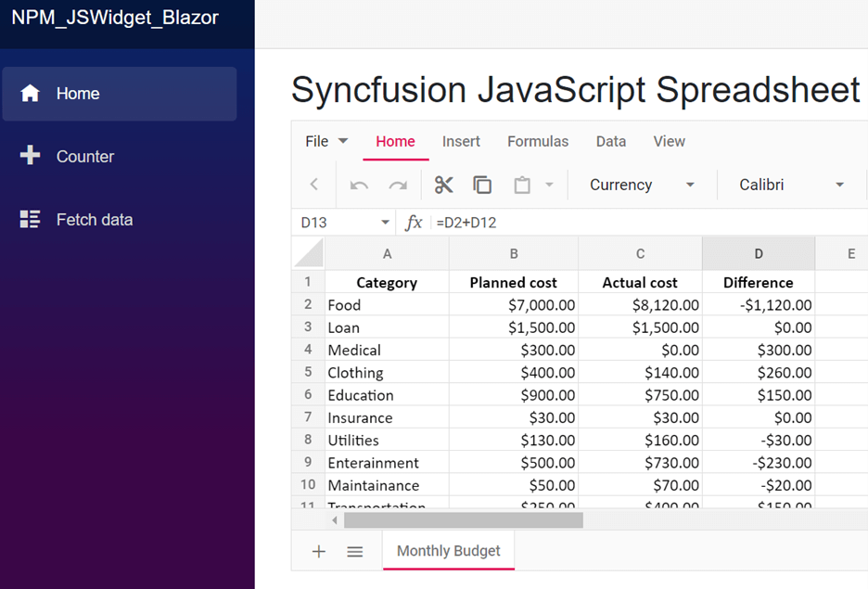Click the Undo icon
Screen dimensions: 868x589
(x=359, y=184)
